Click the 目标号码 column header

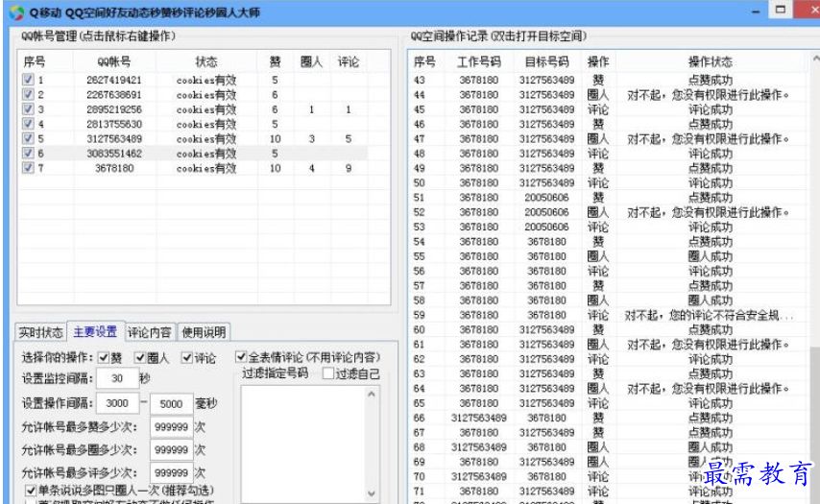546,61
